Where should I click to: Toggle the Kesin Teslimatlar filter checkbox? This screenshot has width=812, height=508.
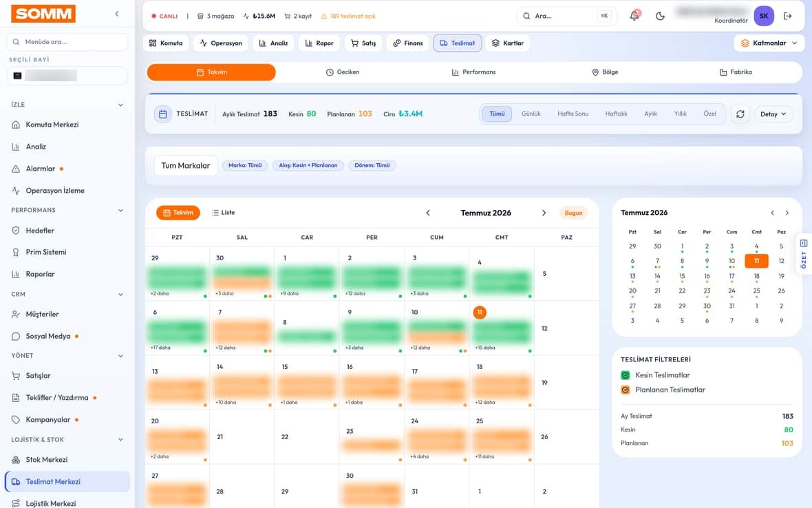click(625, 375)
